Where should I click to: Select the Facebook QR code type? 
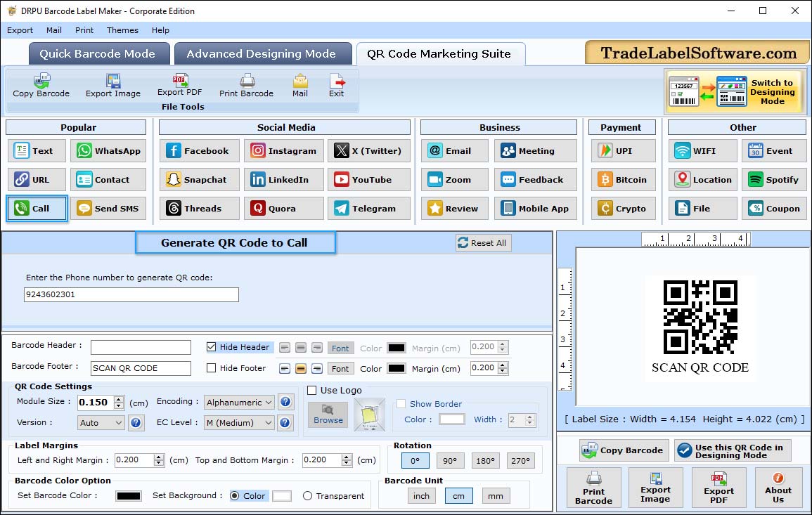click(x=200, y=150)
